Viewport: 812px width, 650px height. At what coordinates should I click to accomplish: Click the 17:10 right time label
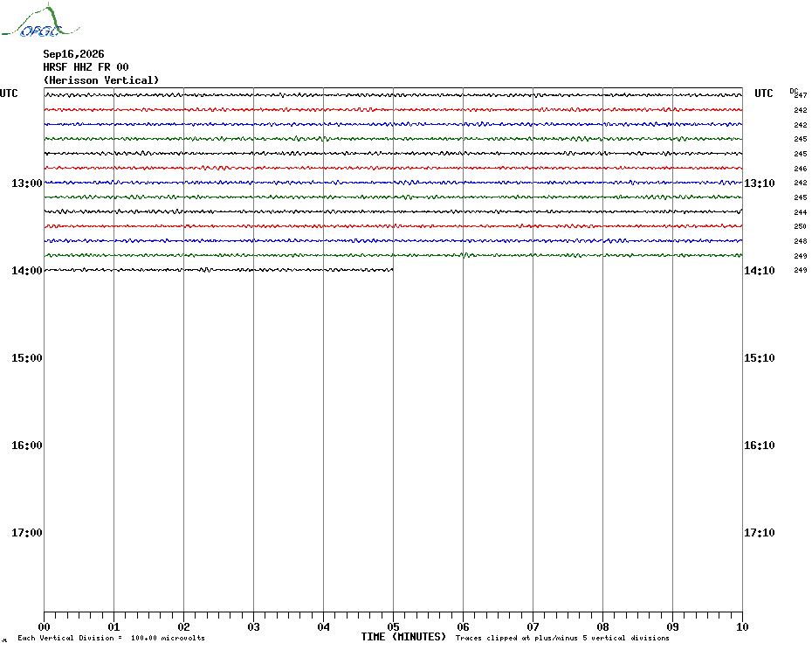[x=760, y=532]
